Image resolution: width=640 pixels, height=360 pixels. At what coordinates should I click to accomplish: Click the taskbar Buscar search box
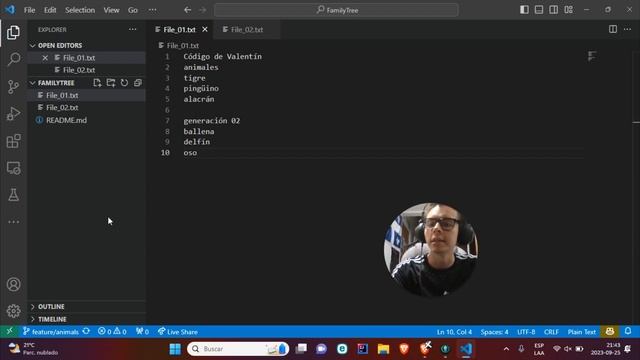click(x=238, y=349)
